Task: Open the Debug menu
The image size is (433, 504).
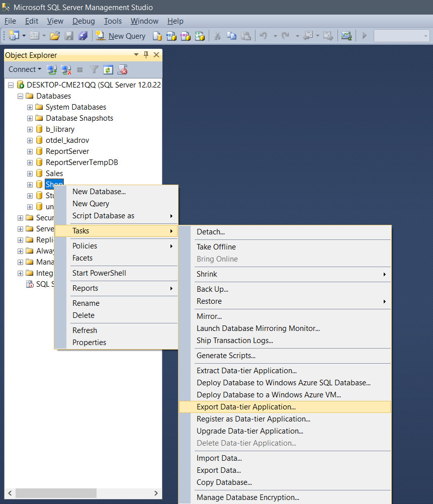Action: 83,21
